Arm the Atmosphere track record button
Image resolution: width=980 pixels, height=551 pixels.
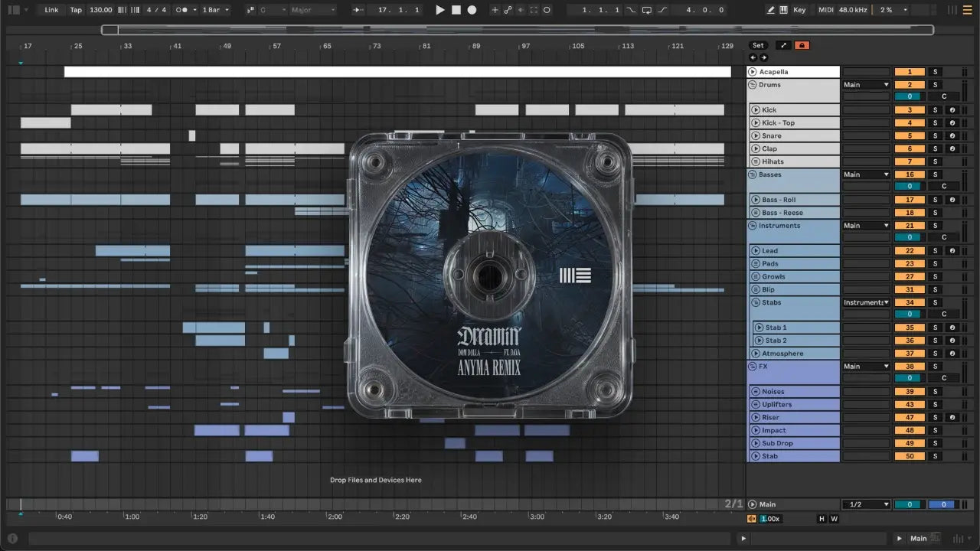(x=952, y=354)
